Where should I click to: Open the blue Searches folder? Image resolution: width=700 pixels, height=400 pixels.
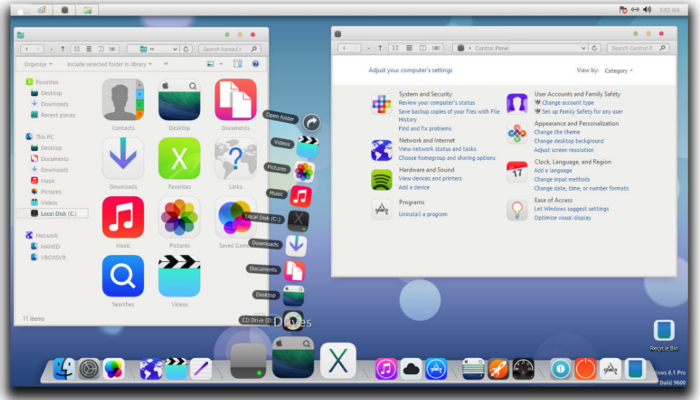coord(123,276)
